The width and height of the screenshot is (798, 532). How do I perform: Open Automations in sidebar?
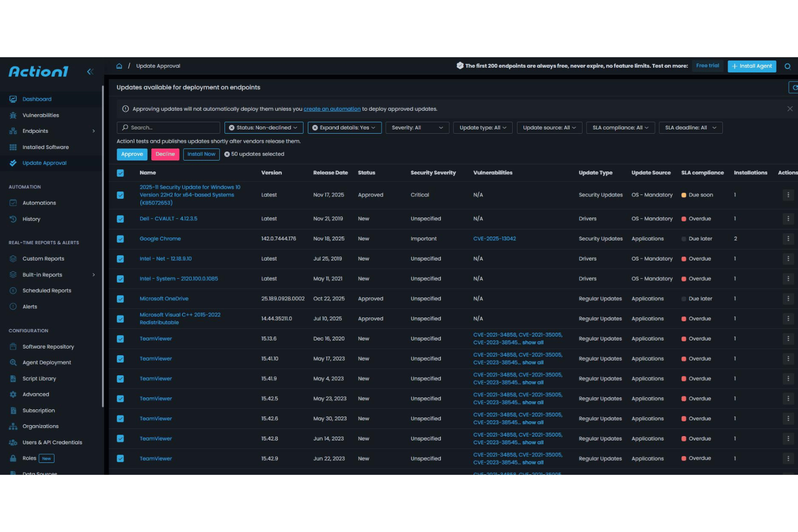(x=39, y=203)
